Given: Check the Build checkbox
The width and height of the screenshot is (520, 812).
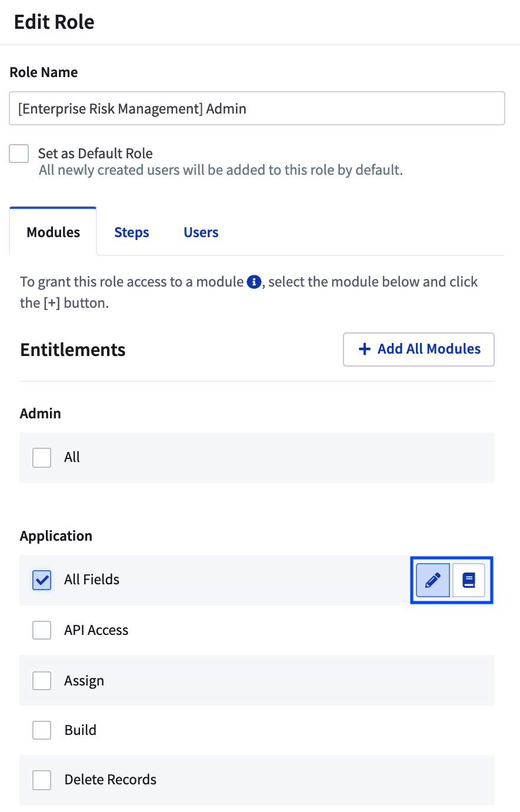Looking at the screenshot, I should coord(42,730).
